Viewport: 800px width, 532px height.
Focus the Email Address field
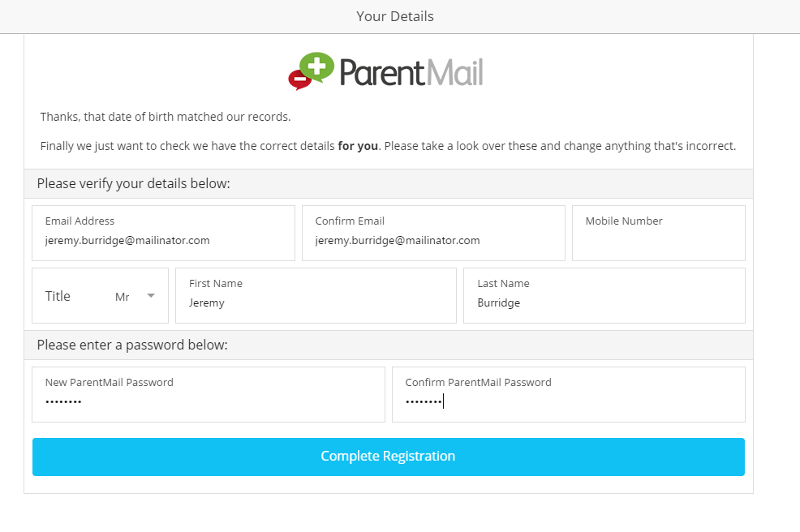point(163,240)
